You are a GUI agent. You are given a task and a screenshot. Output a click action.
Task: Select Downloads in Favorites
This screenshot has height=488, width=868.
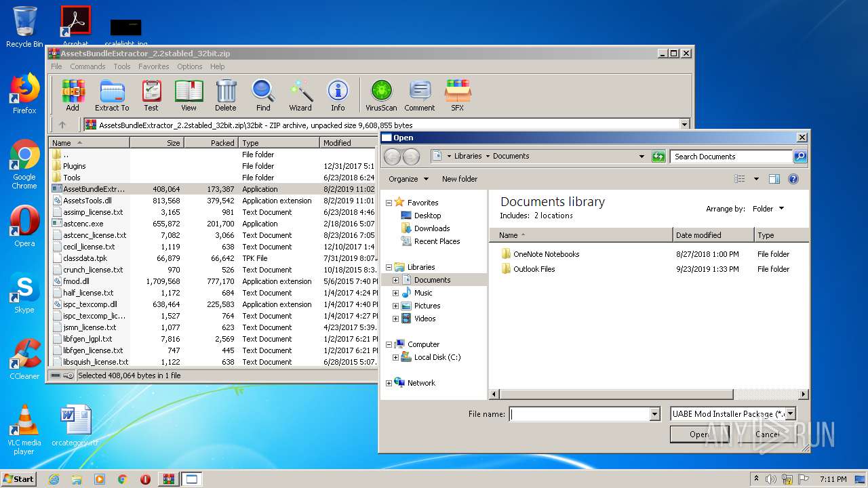coord(432,228)
